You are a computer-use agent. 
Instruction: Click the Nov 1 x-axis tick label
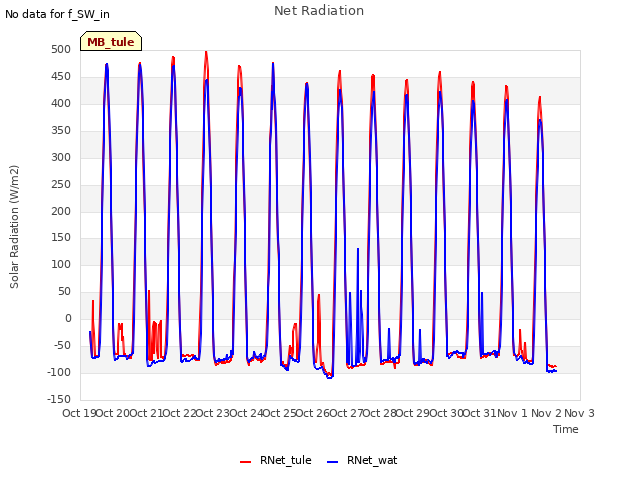point(512,413)
